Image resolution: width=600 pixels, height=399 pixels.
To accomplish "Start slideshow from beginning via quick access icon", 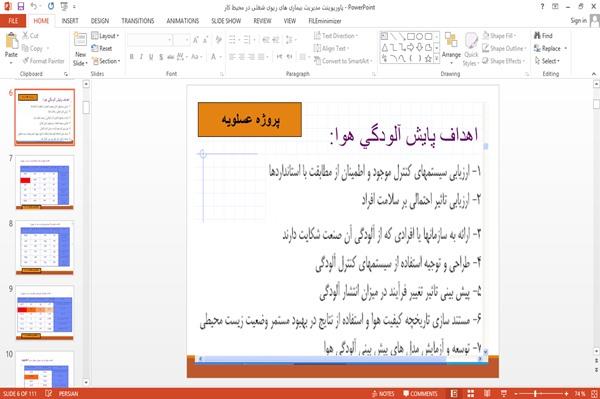I will pyautogui.click(x=64, y=7).
